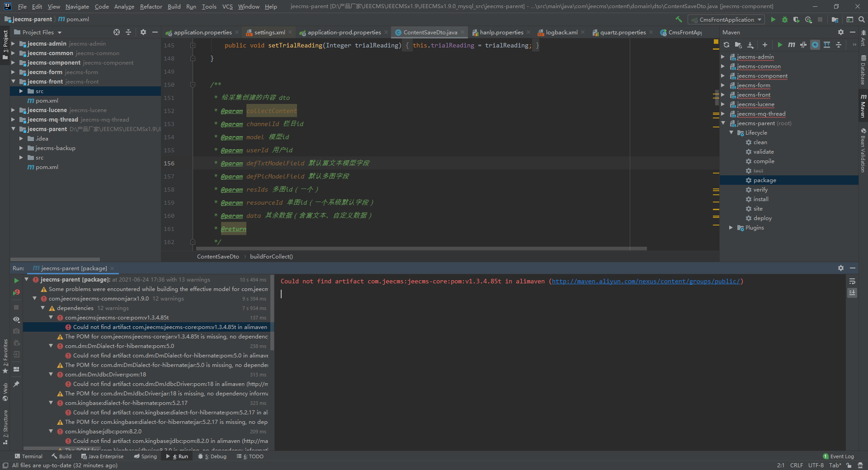Switch to the application.properties editor tab
Screen dimensions: 868x470
tap(202, 33)
